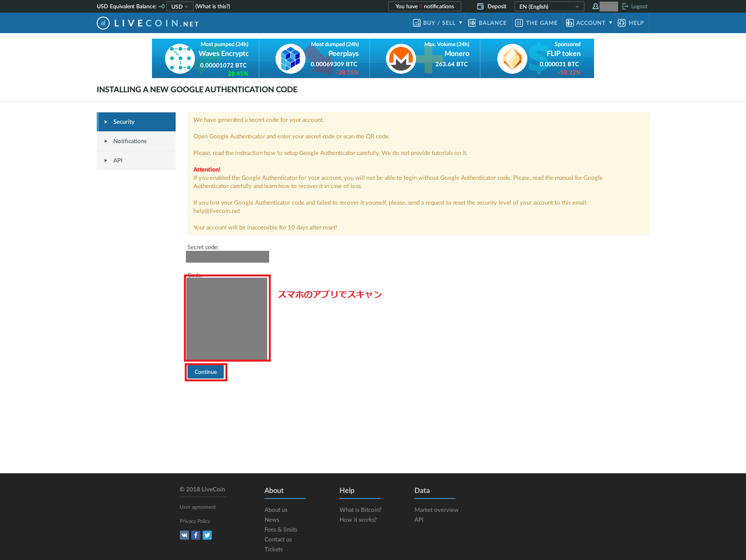Viewport: 746px width, 560px height.
Task: Click the FLIP token icon
Action: pos(512,59)
